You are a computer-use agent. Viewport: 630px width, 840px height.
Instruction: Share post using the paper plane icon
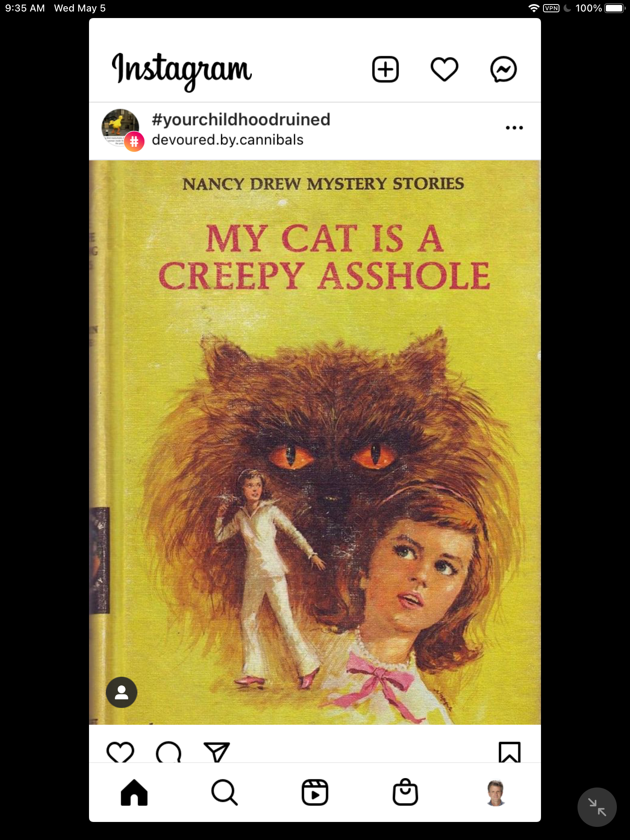pyautogui.click(x=217, y=752)
